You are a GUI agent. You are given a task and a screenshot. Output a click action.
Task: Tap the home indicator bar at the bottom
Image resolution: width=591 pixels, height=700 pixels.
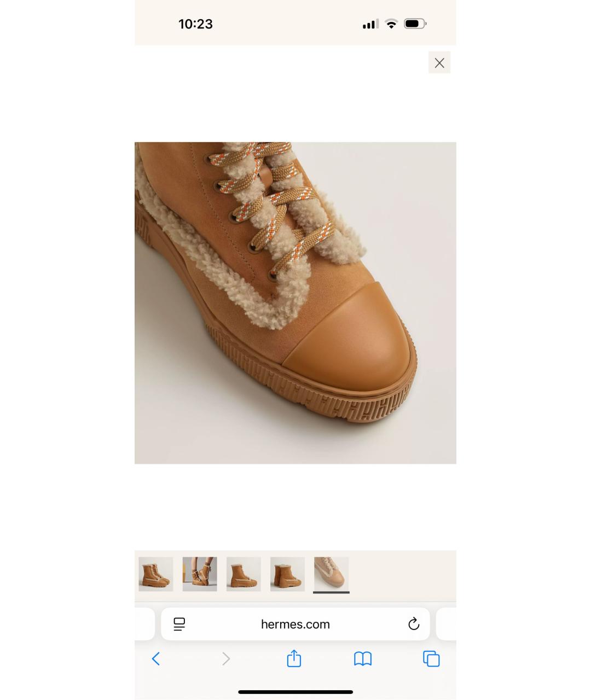pos(296,692)
